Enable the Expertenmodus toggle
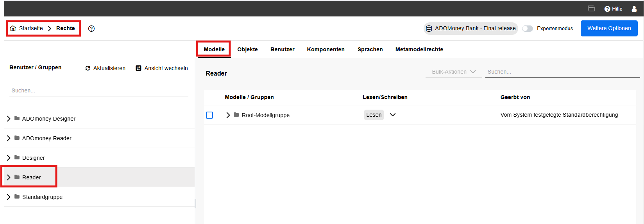 528,29
